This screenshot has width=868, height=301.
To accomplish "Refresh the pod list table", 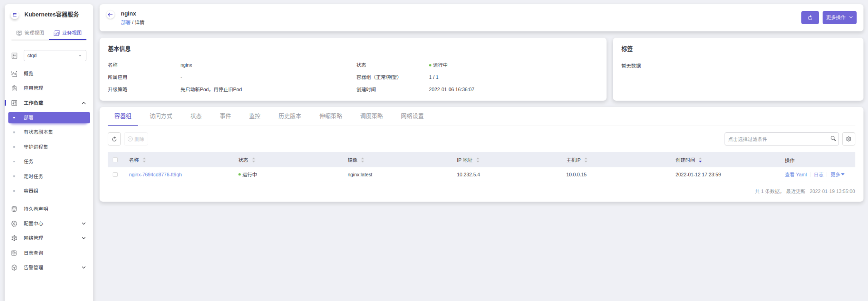I will (x=114, y=139).
